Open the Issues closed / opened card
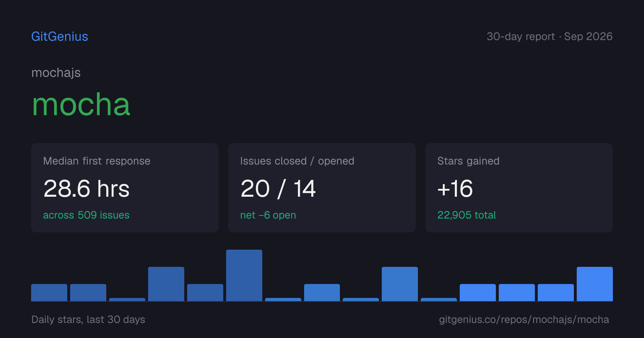 click(322, 188)
